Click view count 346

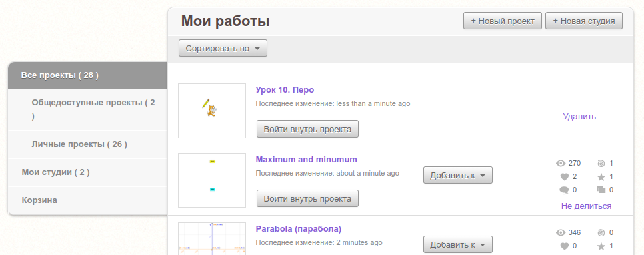574,233
